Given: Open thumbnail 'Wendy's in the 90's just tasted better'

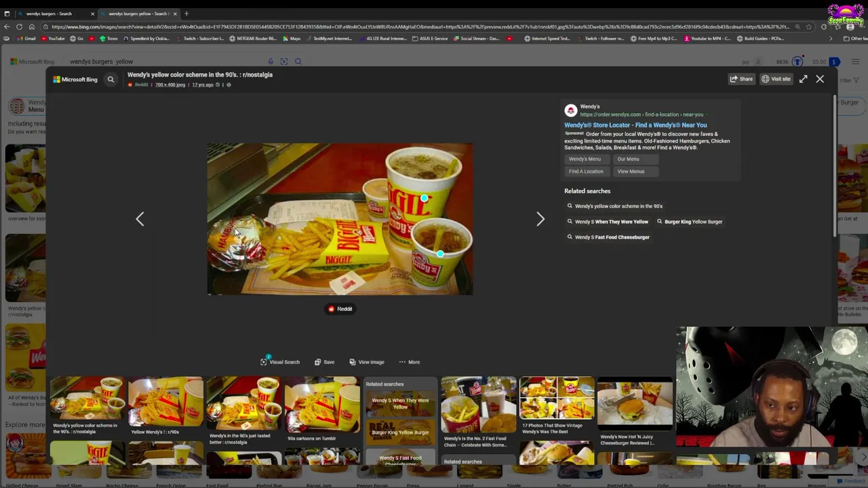Looking at the screenshot, I should tap(243, 411).
